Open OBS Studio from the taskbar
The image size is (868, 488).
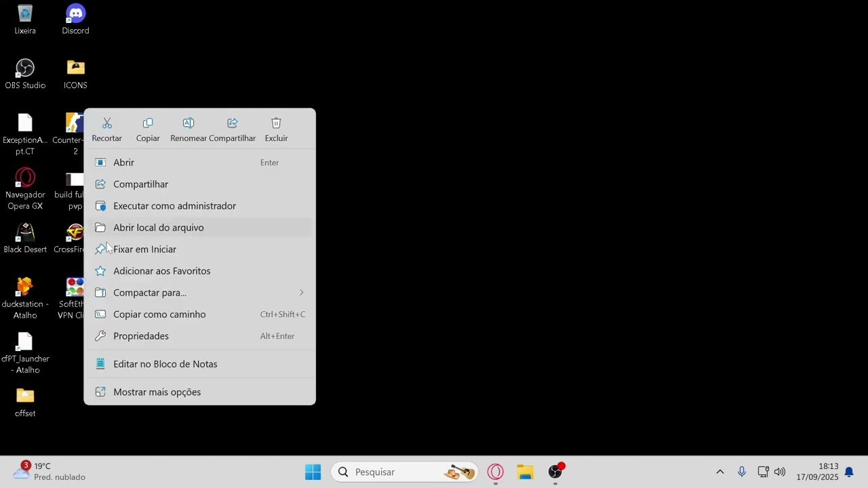(x=555, y=472)
